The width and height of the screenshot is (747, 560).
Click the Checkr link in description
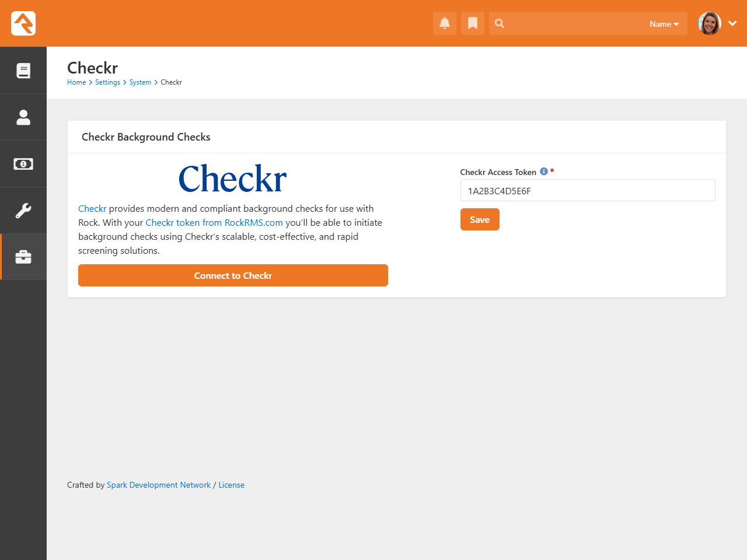pos(92,208)
